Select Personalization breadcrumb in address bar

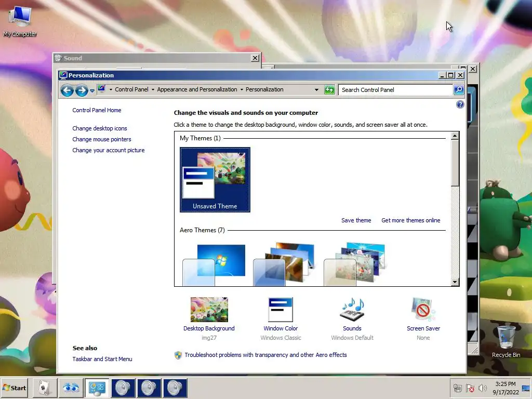click(264, 89)
